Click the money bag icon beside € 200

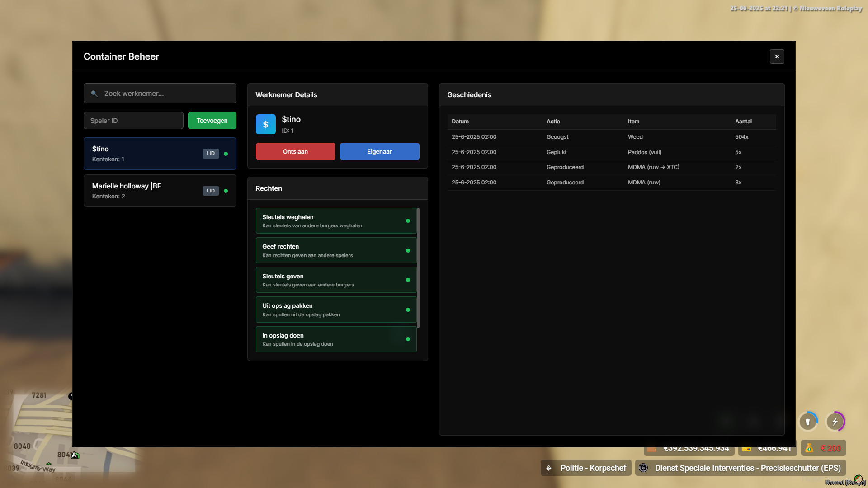click(x=809, y=448)
